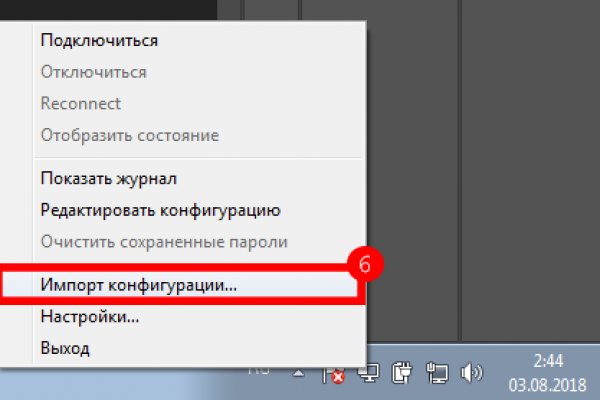Show hidden tray icons arrow
The width and height of the screenshot is (600, 400).
(x=297, y=375)
